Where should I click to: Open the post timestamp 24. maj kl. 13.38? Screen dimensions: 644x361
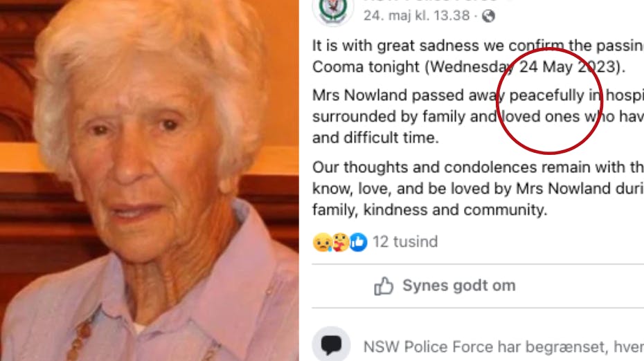tap(416, 16)
